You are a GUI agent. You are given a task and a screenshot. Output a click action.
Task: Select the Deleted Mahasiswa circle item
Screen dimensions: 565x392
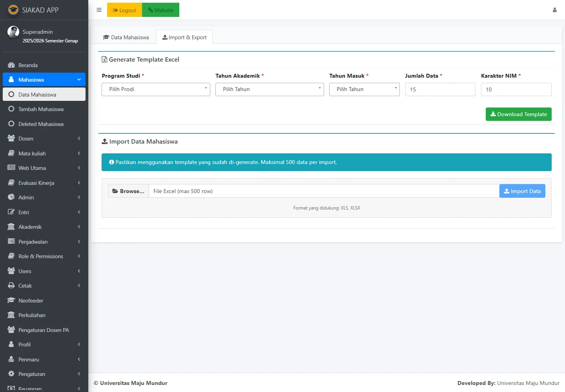(x=11, y=124)
